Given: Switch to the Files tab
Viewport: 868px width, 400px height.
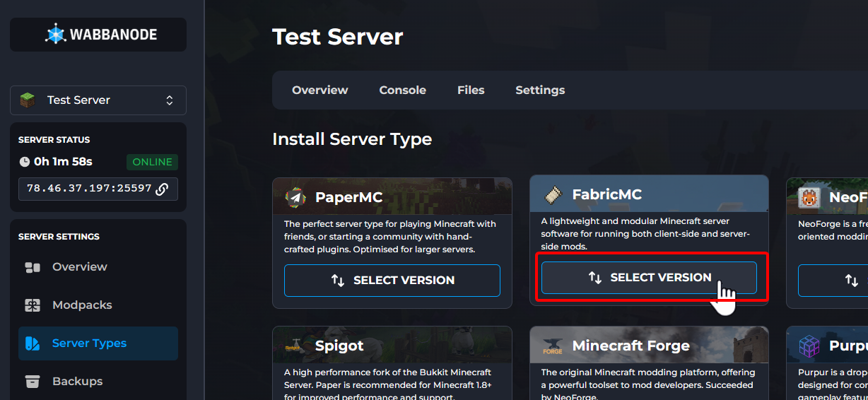Looking at the screenshot, I should pyautogui.click(x=471, y=90).
